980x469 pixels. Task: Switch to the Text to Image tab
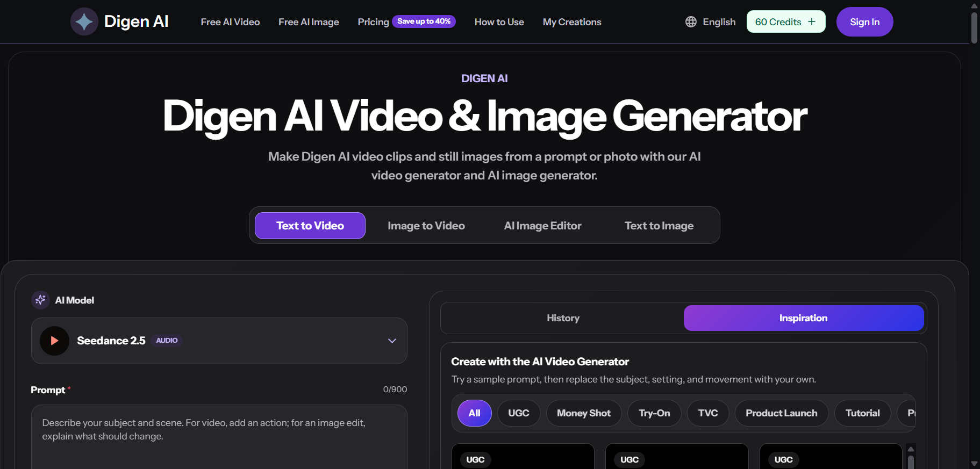click(659, 226)
